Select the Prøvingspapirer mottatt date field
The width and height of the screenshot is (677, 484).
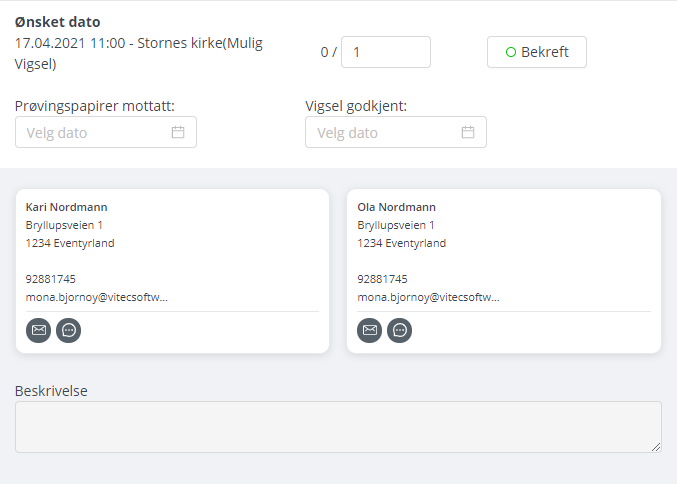click(106, 132)
